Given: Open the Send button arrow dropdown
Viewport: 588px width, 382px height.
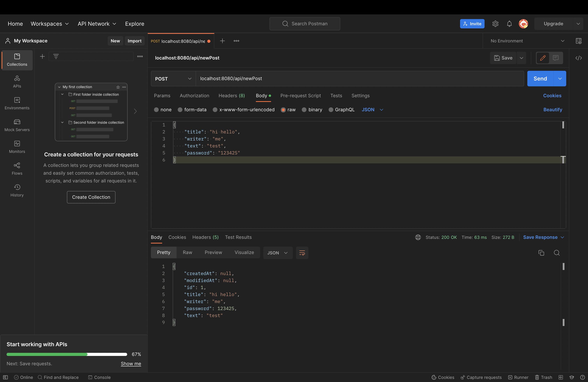Looking at the screenshot, I should 560,79.
